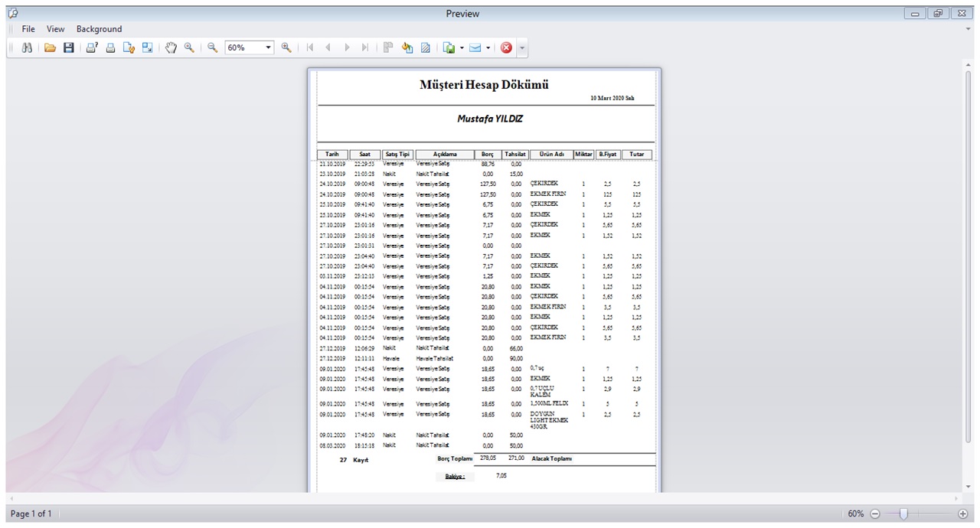
Task: Click the Quick Print printer icon
Action: click(x=110, y=47)
